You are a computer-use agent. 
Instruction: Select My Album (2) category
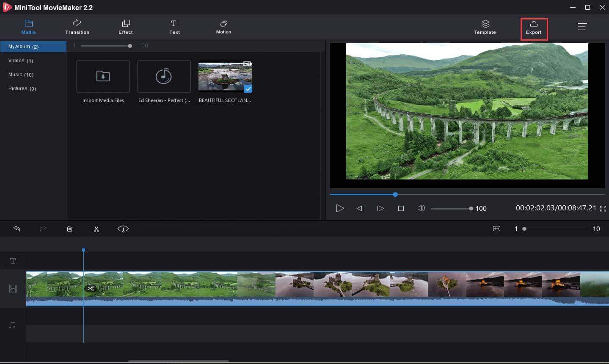coord(33,47)
